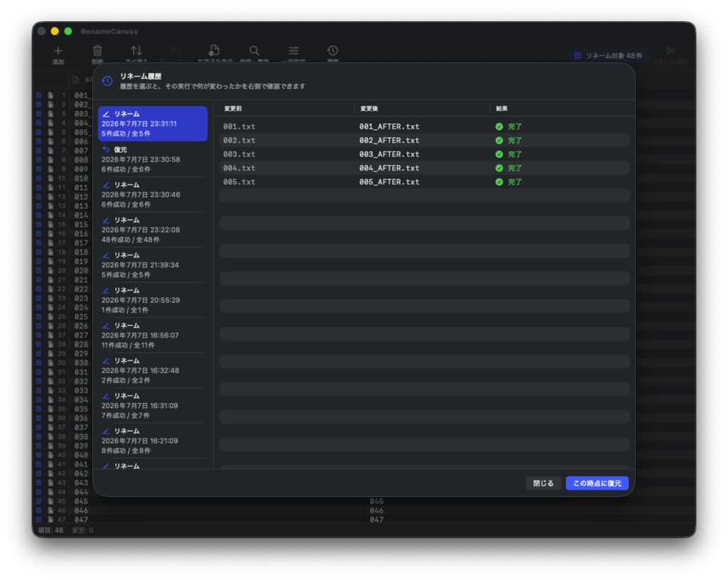Image resolution: width=728 pixels, height=580 pixels.
Task: Click the 003_AFTER.txt cell
Action: pos(389,154)
